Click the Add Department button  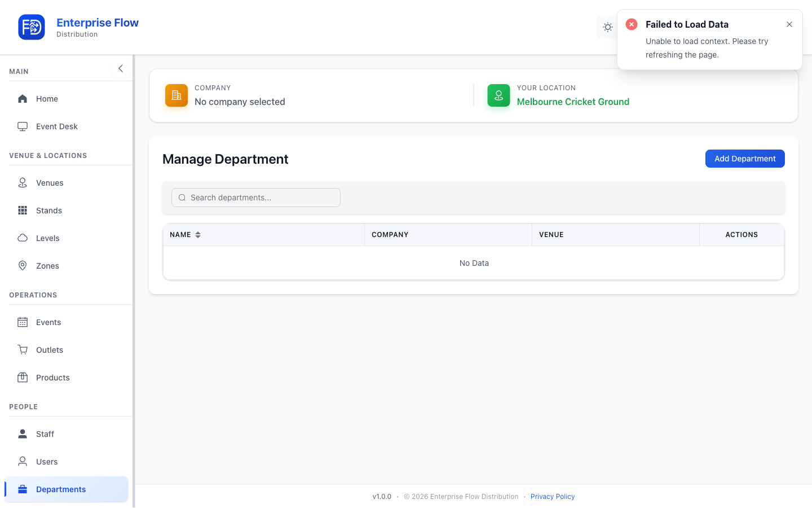coord(745,159)
